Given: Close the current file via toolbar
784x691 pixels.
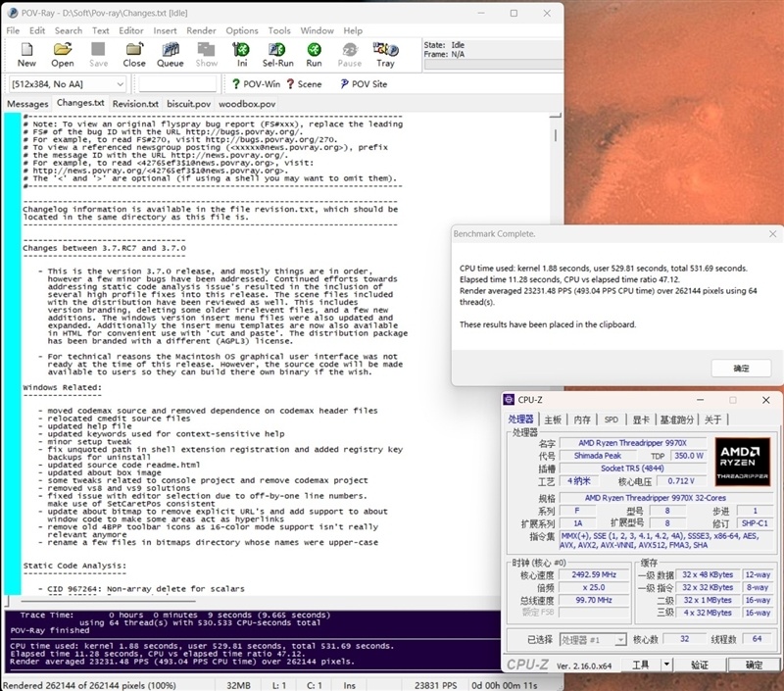Looking at the screenshot, I should (x=134, y=53).
